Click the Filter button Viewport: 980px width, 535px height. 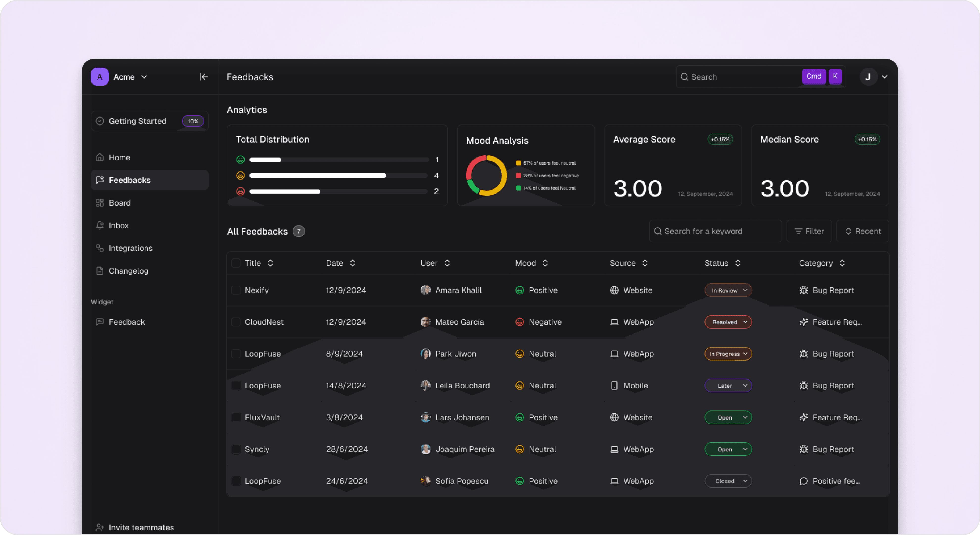point(809,231)
